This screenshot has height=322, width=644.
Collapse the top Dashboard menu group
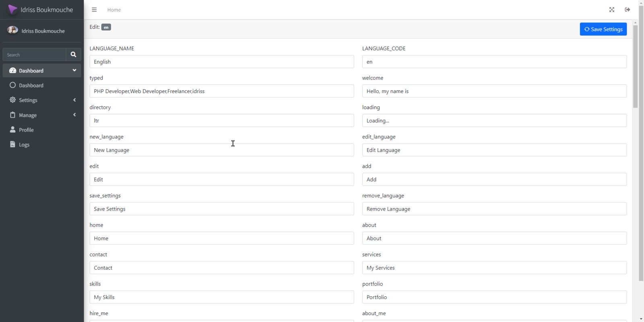tap(41, 70)
